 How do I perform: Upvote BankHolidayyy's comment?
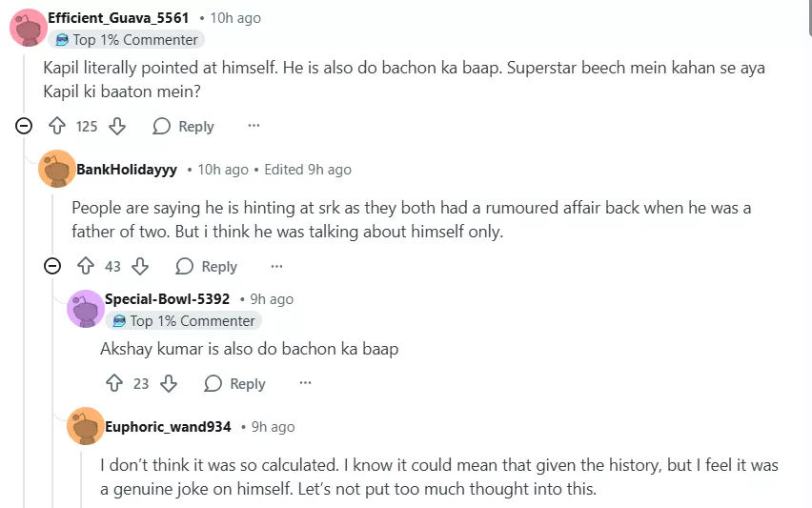(86, 266)
